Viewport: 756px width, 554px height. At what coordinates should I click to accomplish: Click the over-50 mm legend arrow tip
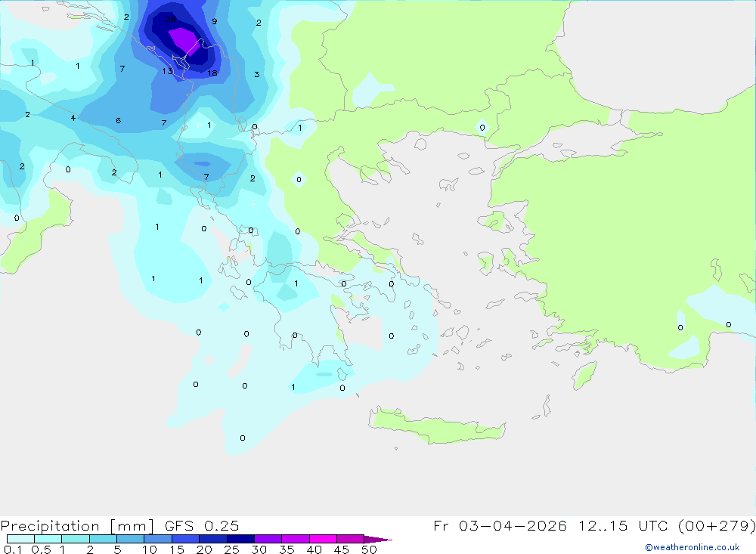tap(379, 539)
